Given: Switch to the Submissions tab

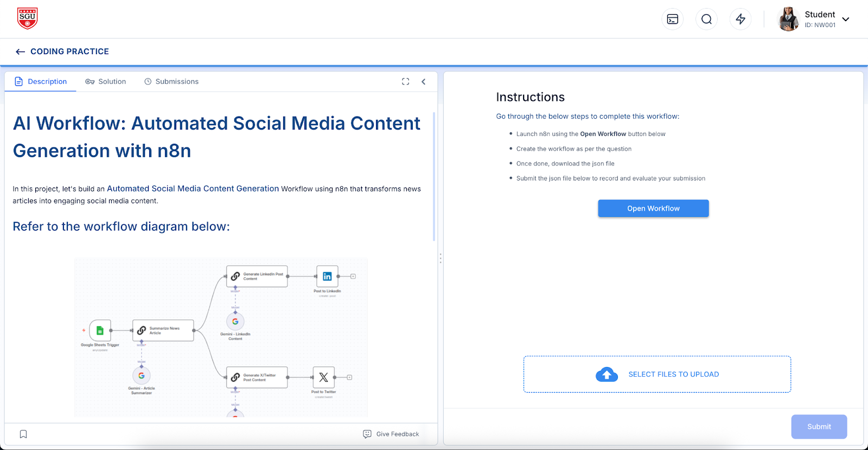Looking at the screenshot, I should (171, 81).
